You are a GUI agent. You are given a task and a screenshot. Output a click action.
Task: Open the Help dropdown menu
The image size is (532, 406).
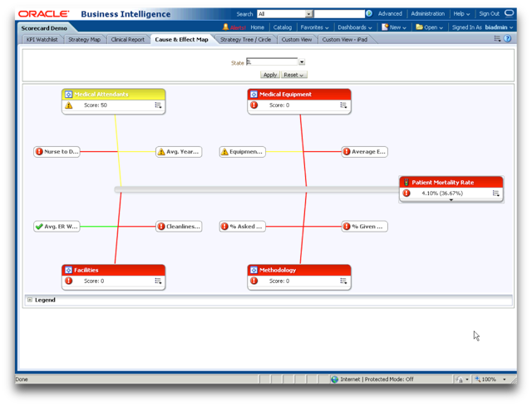click(x=462, y=13)
